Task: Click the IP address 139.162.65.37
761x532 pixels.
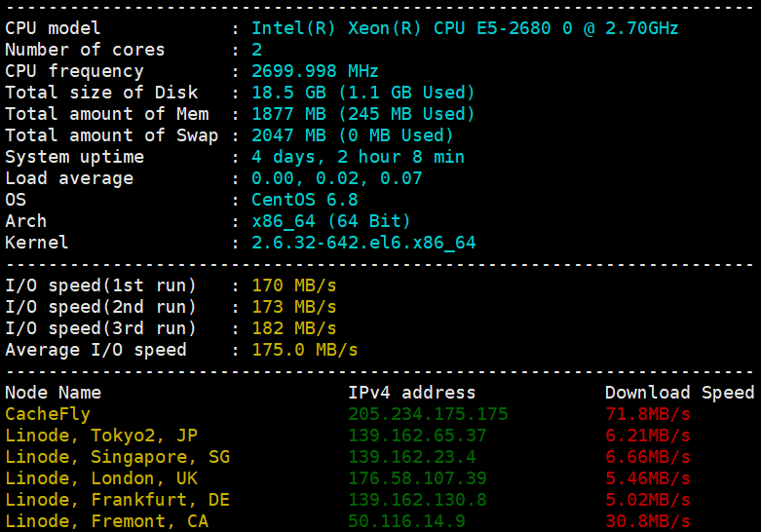Action: 417,436
